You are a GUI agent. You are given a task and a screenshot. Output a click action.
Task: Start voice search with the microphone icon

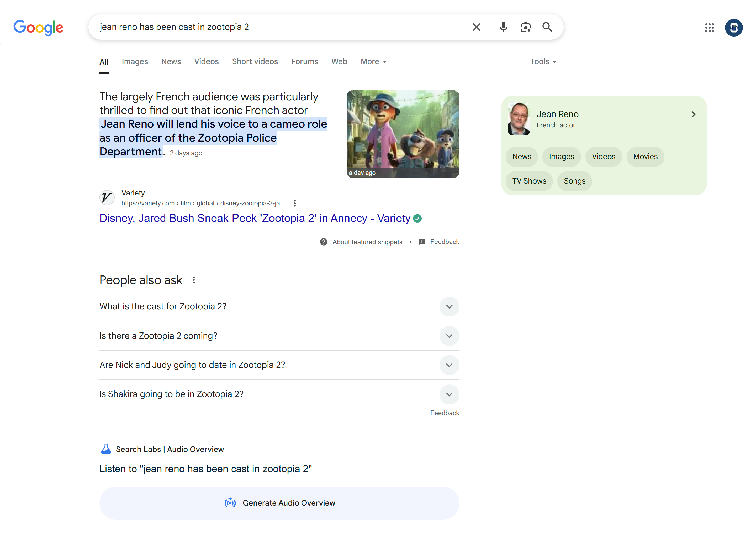point(503,27)
